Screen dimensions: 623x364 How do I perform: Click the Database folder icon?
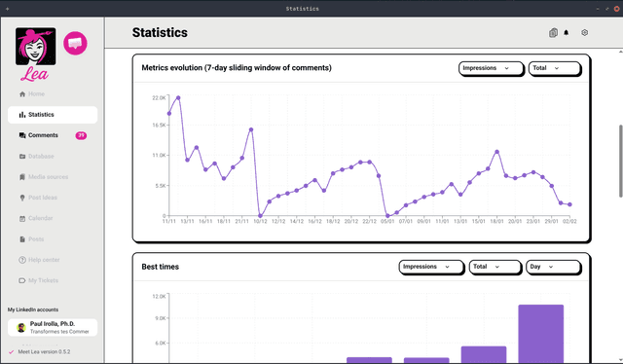(22, 156)
